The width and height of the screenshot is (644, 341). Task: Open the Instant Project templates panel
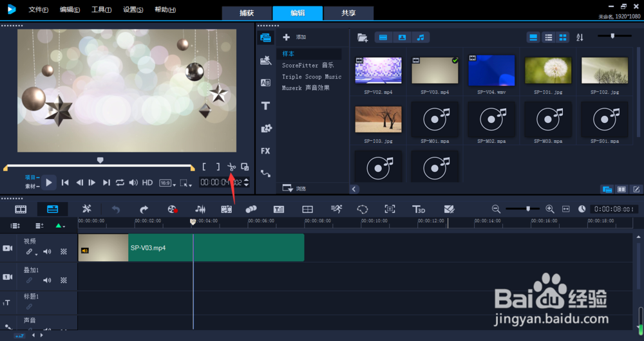(266, 60)
